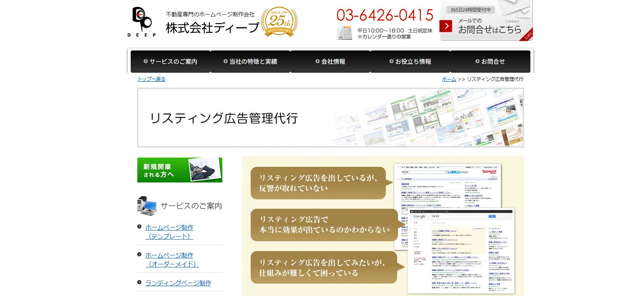
Task: Open お役立ち情報 navigation item
Action: [413, 62]
